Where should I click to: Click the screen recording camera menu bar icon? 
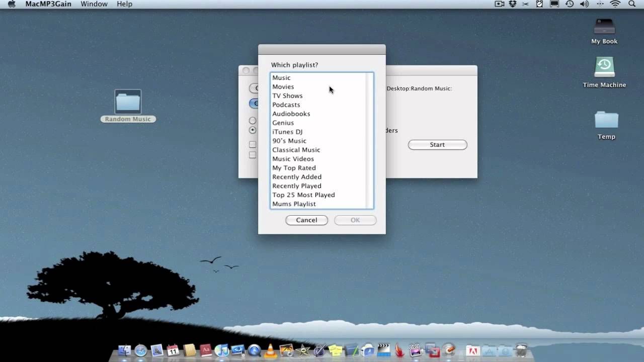[500, 4]
